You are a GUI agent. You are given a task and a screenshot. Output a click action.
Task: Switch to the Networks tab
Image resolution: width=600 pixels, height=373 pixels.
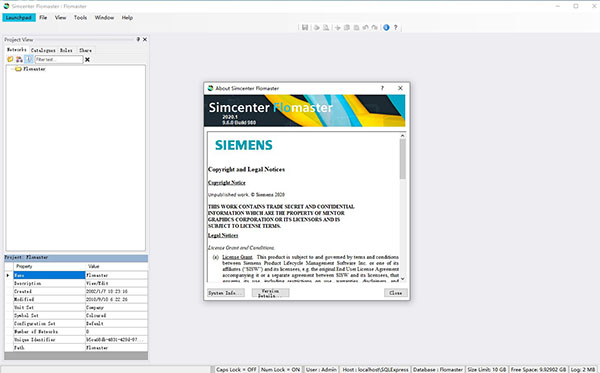[x=17, y=50]
